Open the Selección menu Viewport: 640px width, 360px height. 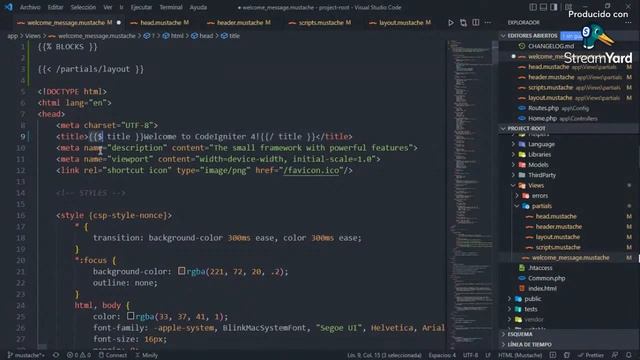click(x=83, y=7)
